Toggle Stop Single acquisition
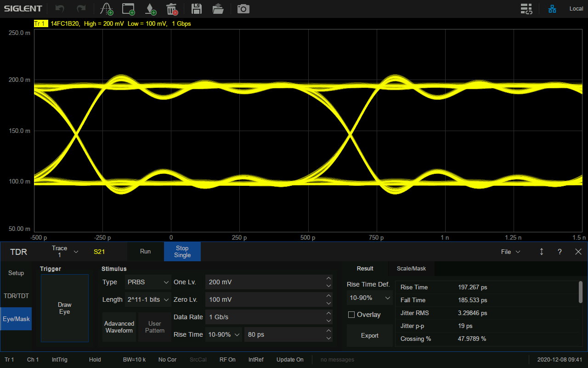 click(x=182, y=252)
